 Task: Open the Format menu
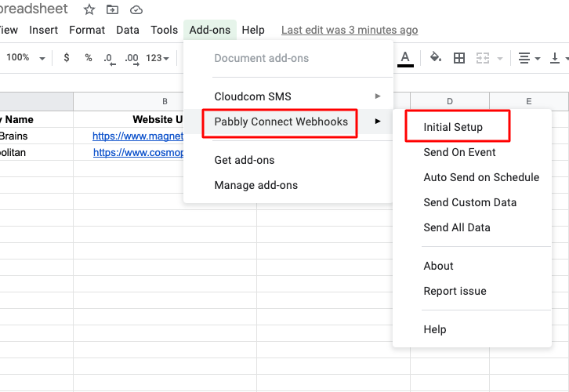tap(87, 30)
